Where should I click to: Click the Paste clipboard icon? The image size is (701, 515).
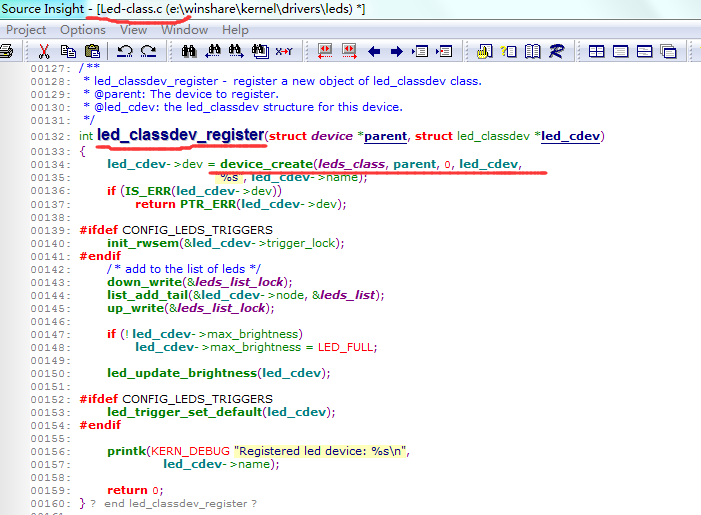(x=93, y=51)
